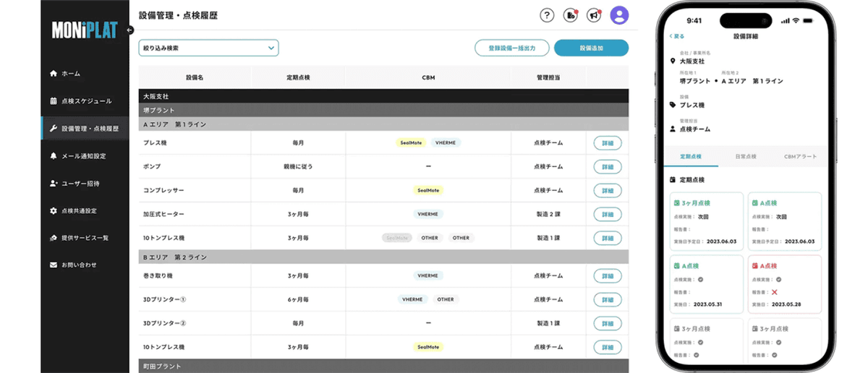Click the ユーザー招待 person-plus icon
The image size is (868, 373).
pyautogui.click(x=54, y=184)
